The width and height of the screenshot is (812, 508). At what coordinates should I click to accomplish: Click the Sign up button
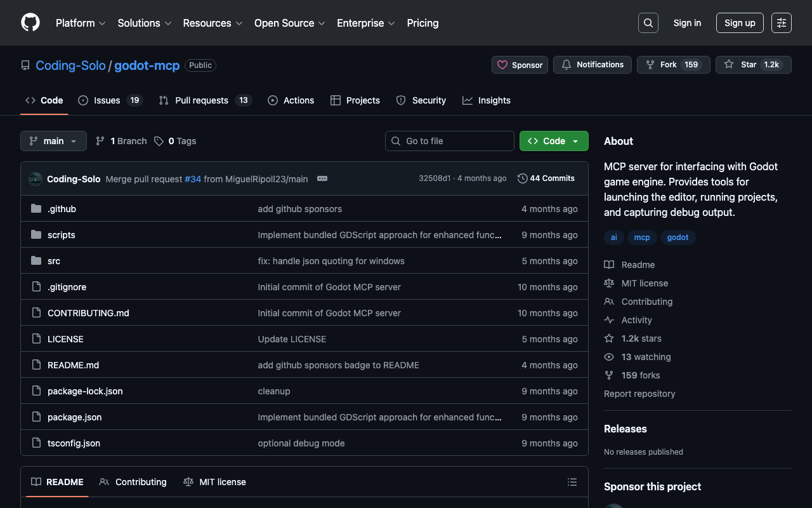(739, 23)
